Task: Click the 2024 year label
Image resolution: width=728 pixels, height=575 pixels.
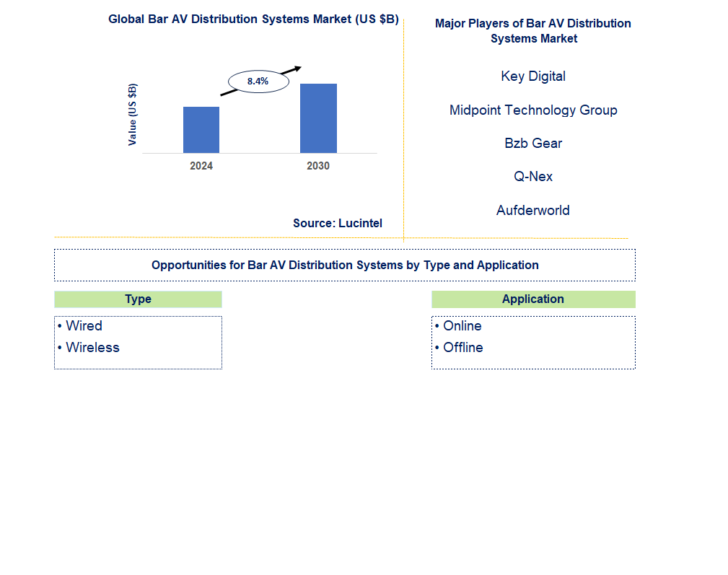Action: 201,165
